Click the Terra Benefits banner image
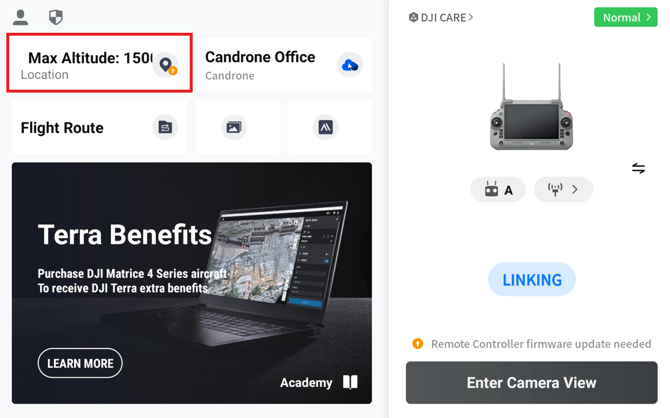 tap(192, 283)
